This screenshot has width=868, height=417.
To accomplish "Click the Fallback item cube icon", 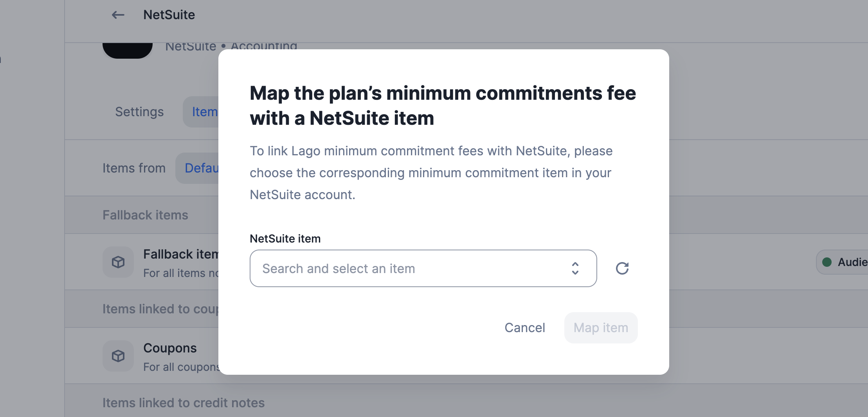I will [118, 262].
